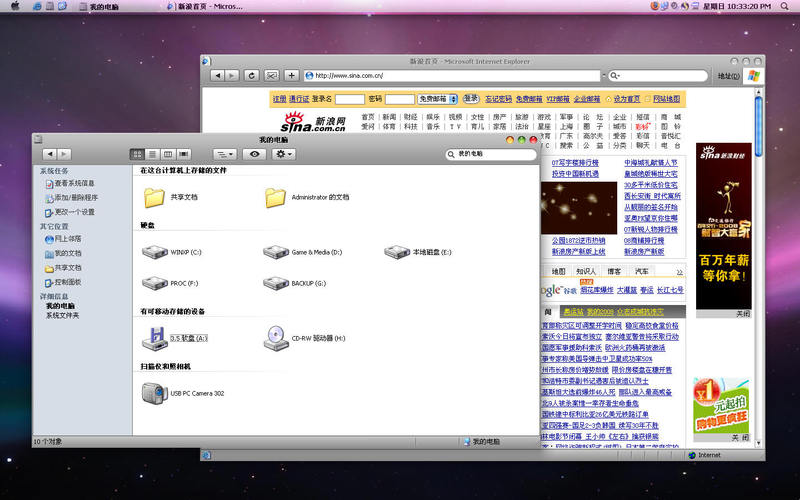
Task: Select 3.5 软盘 (A:) floppy drive
Action: tap(174, 338)
